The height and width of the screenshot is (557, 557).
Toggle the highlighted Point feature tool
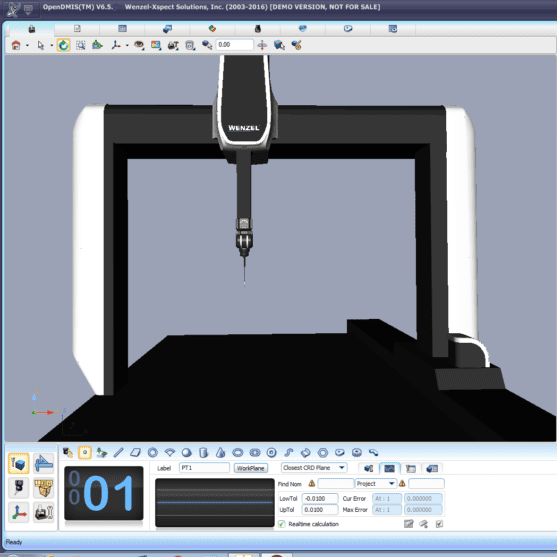[x=85, y=453]
